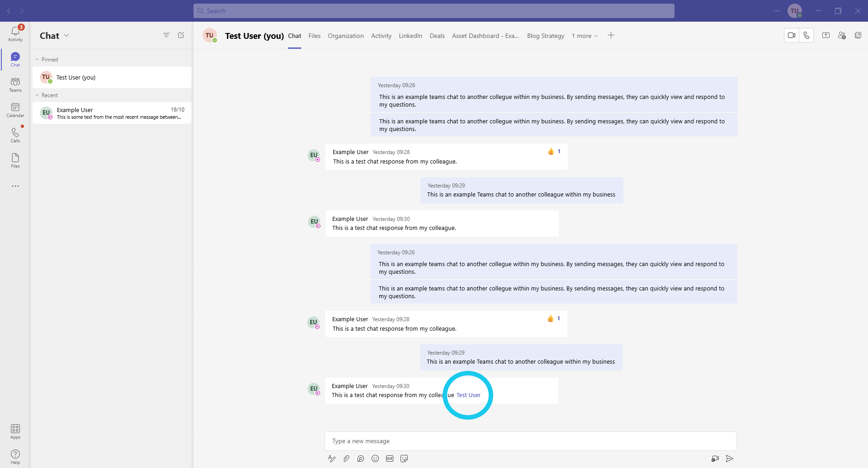Open the Activity feed in sidebar

15,33
